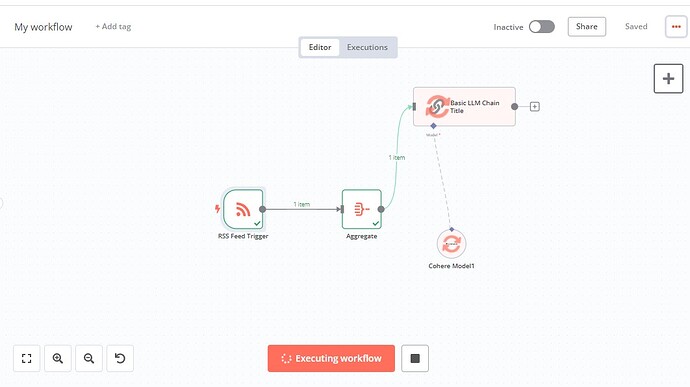
Task: Switch to the Editor tab
Action: 319,47
